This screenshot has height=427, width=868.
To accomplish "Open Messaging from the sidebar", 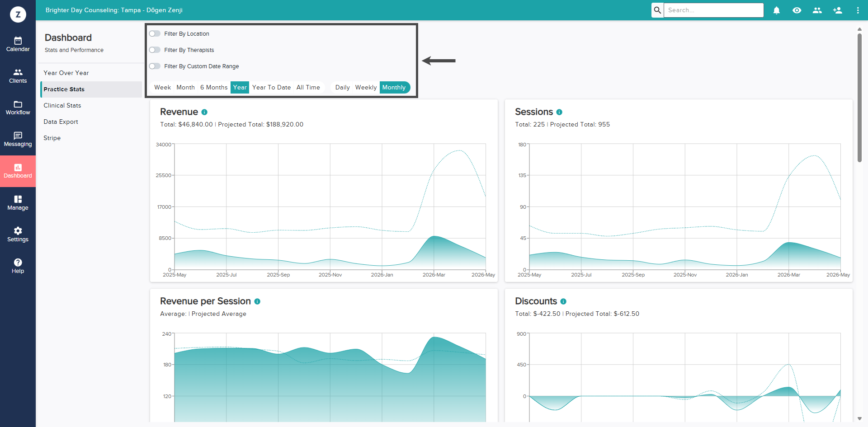I will (x=18, y=139).
